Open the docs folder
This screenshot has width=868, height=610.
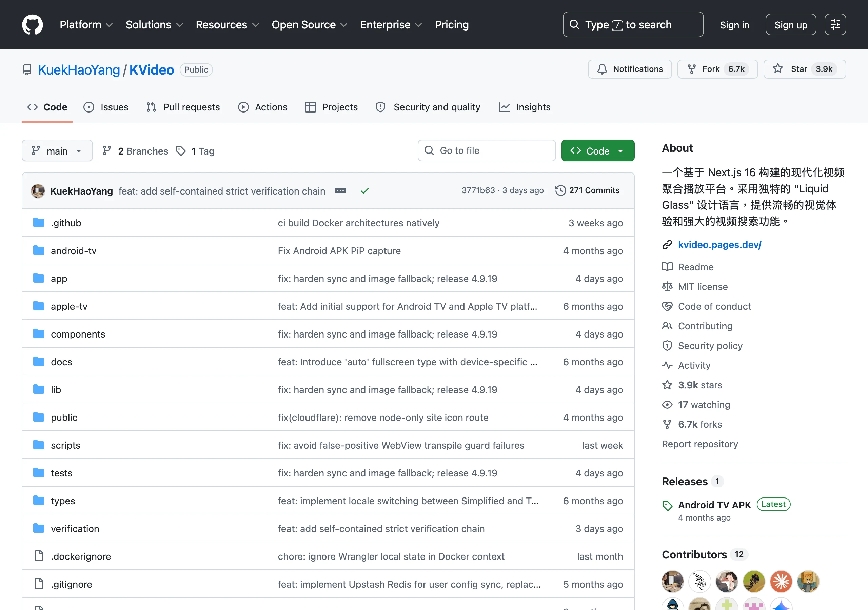coord(61,362)
